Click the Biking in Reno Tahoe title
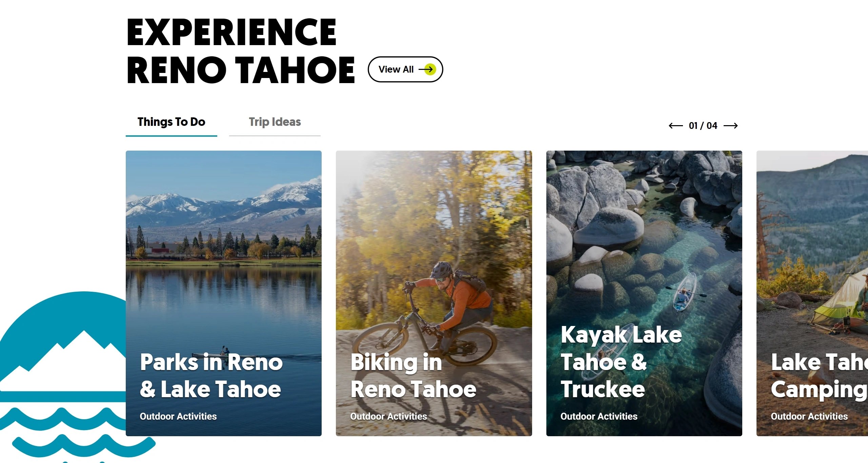868x463 pixels. coord(413,375)
